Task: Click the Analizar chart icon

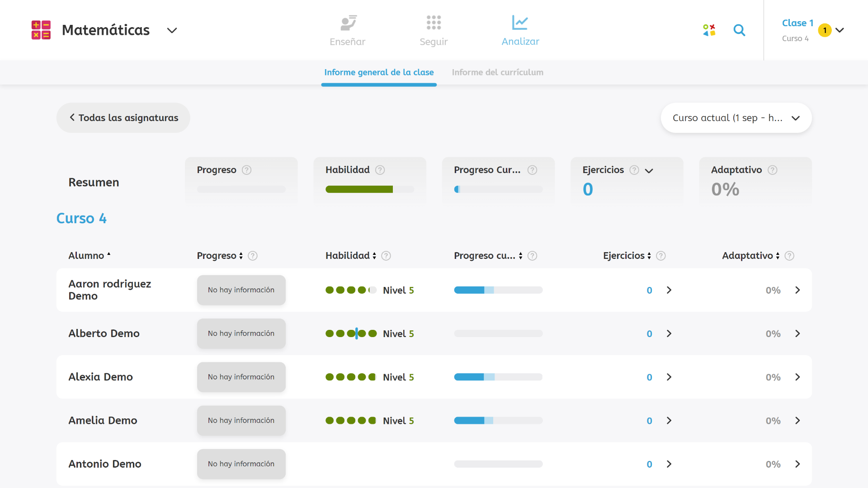Action: pyautogui.click(x=520, y=23)
